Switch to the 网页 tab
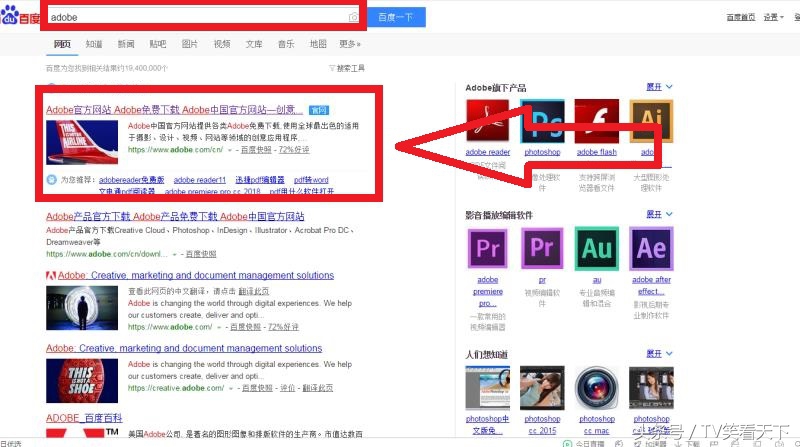This screenshot has width=800, height=447. click(x=62, y=44)
